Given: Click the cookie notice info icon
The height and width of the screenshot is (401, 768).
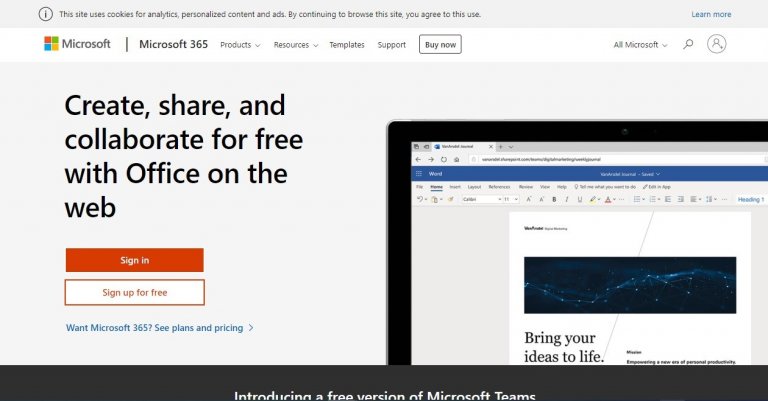Looking at the screenshot, I should pyautogui.click(x=46, y=14).
